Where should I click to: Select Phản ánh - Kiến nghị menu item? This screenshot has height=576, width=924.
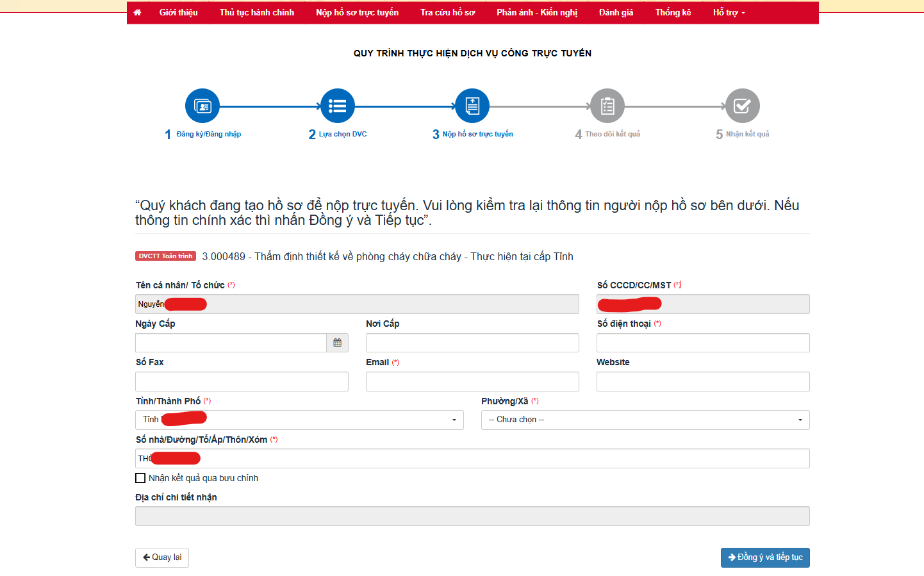(537, 12)
